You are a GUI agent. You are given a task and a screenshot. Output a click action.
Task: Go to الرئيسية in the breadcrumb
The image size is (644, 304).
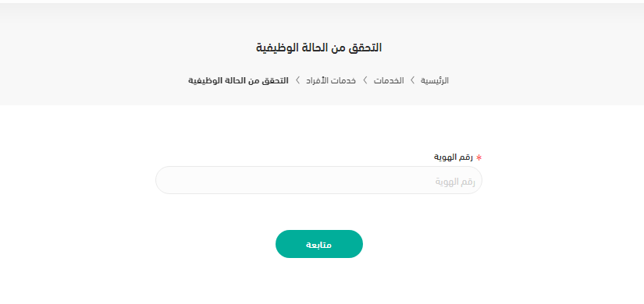point(434,80)
